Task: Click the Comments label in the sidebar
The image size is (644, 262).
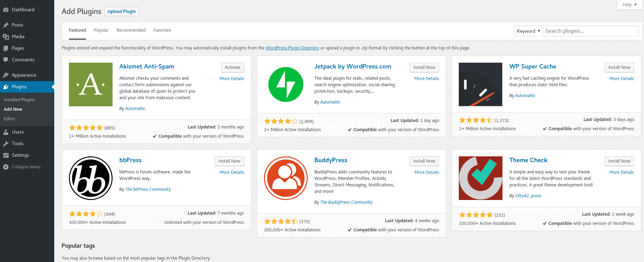Action: point(23,60)
